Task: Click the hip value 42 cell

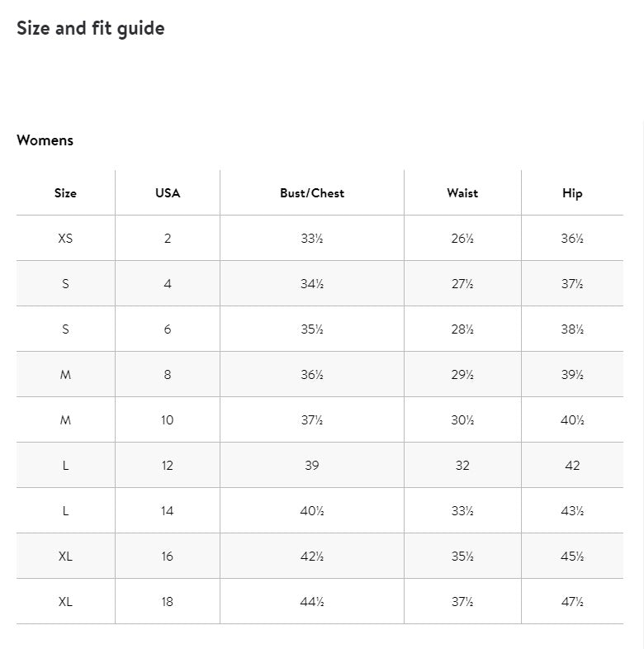Action: (572, 466)
